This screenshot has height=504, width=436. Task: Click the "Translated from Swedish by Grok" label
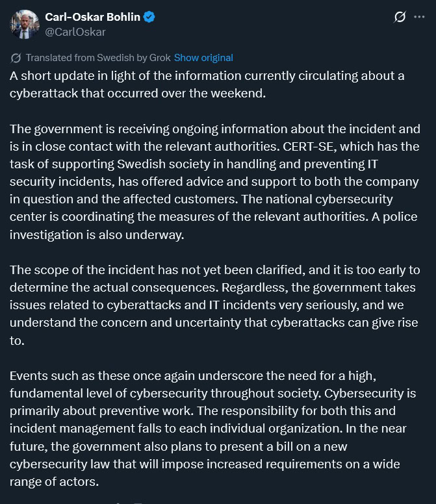click(97, 58)
